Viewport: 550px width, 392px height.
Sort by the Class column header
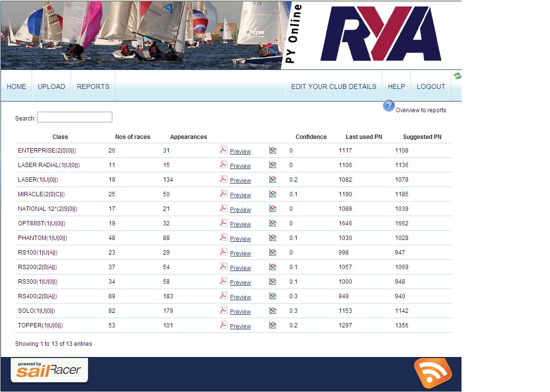[x=60, y=137]
